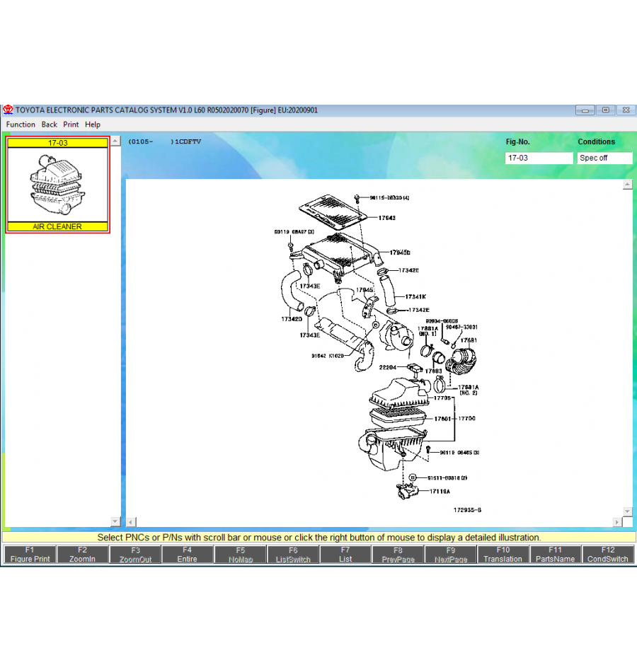The height and width of the screenshot is (672, 637).
Task: Click the Conditions field showing Spec off
Action: pyautogui.click(x=604, y=158)
